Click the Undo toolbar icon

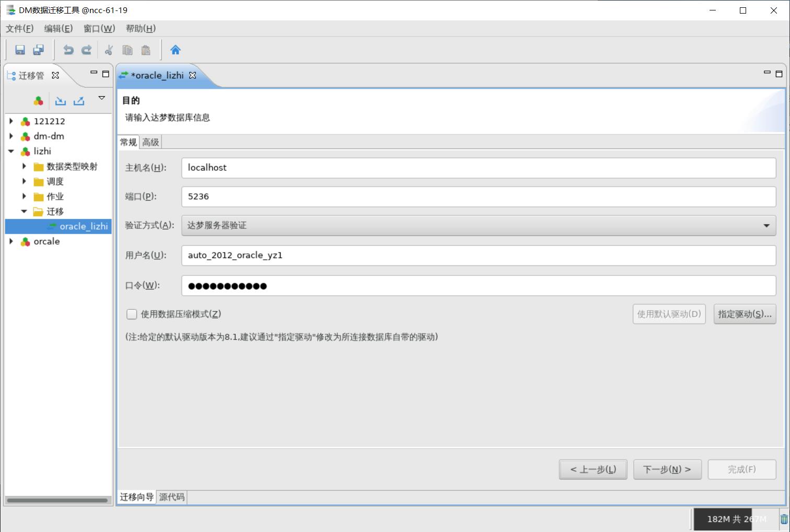[68, 50]
